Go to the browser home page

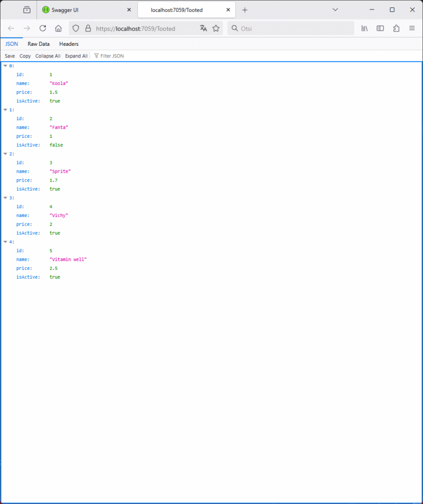point(58,29)
